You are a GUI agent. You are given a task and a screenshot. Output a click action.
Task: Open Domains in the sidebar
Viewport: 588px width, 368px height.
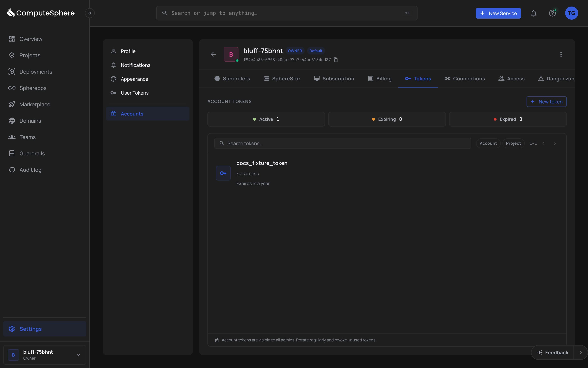[45, 121]
